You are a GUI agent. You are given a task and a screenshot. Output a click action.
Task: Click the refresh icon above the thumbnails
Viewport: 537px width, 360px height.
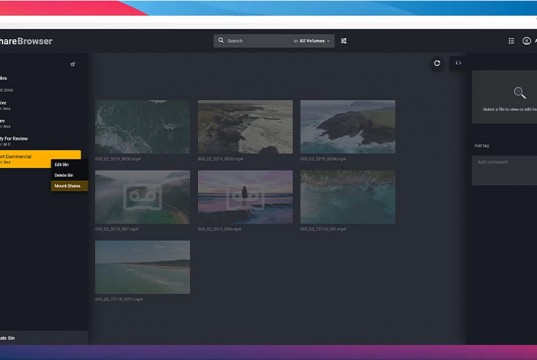437,63
